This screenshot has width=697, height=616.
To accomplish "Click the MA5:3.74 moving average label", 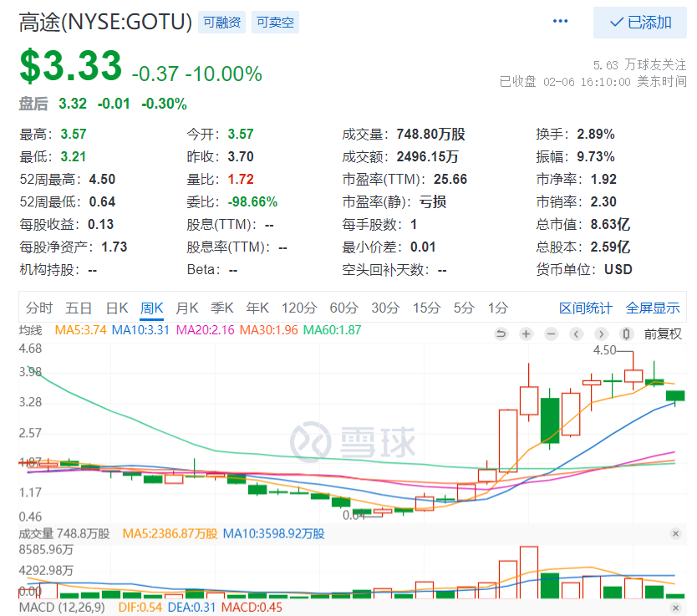I will pyautogui.click(x=80, y=330).
